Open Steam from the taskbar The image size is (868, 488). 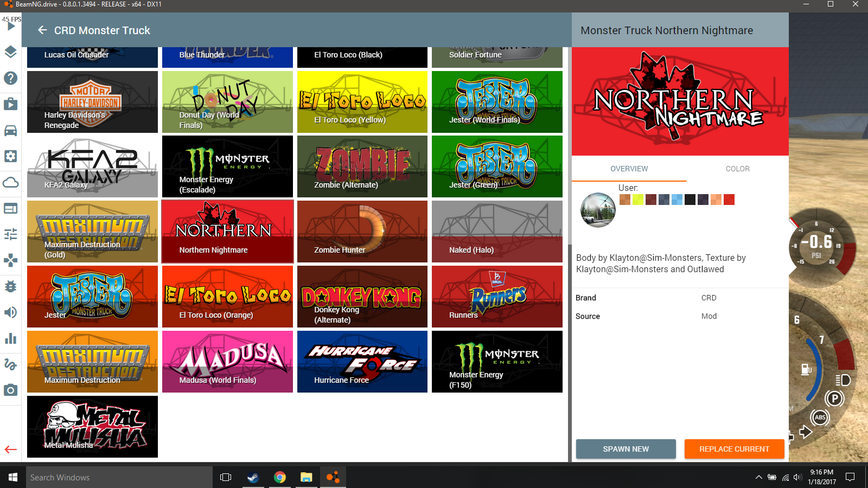pos(253,477)
